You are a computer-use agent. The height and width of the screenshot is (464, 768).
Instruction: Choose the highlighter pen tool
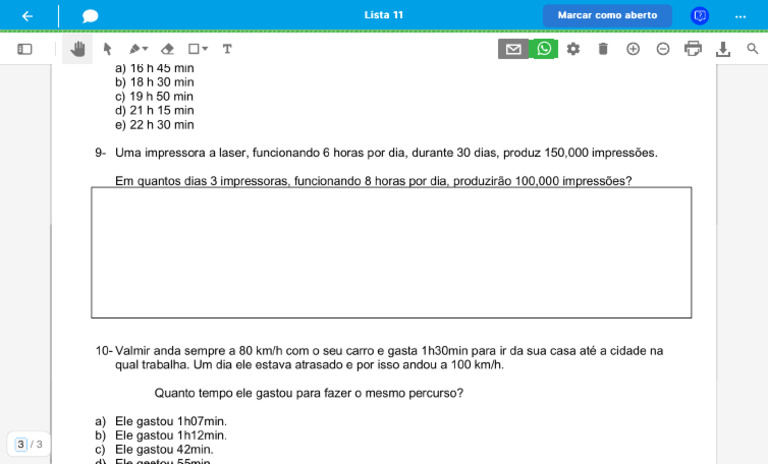coord(134,49)
